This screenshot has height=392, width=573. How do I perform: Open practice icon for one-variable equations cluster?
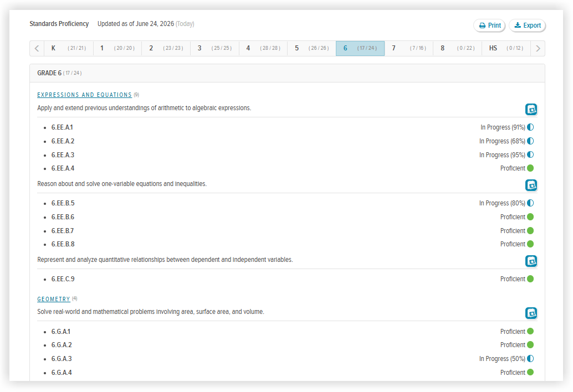[531, 185]
